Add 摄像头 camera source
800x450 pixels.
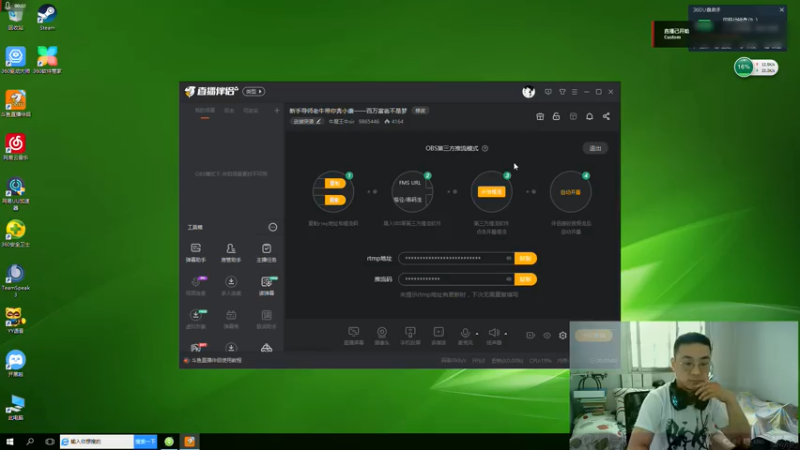[382, 336]
